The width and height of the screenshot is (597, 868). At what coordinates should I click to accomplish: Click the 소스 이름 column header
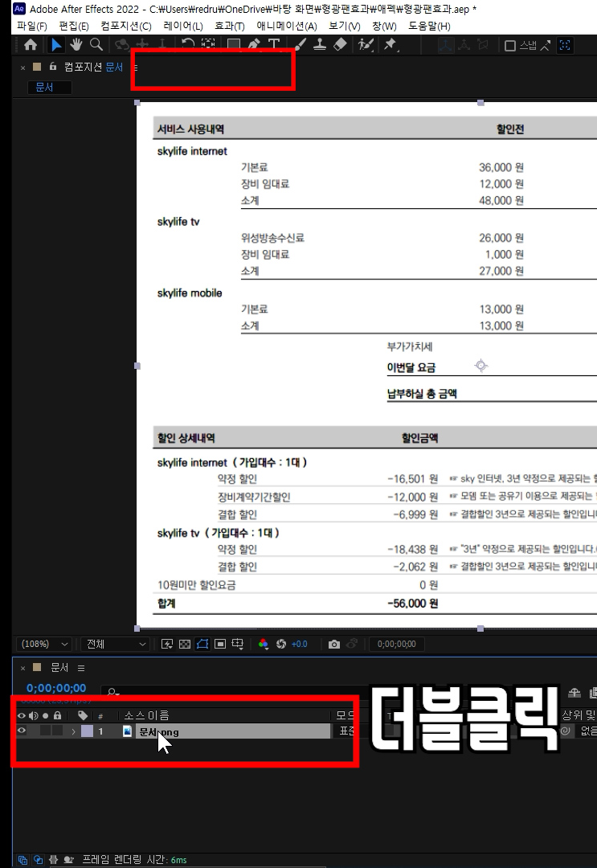pos(146,715)
